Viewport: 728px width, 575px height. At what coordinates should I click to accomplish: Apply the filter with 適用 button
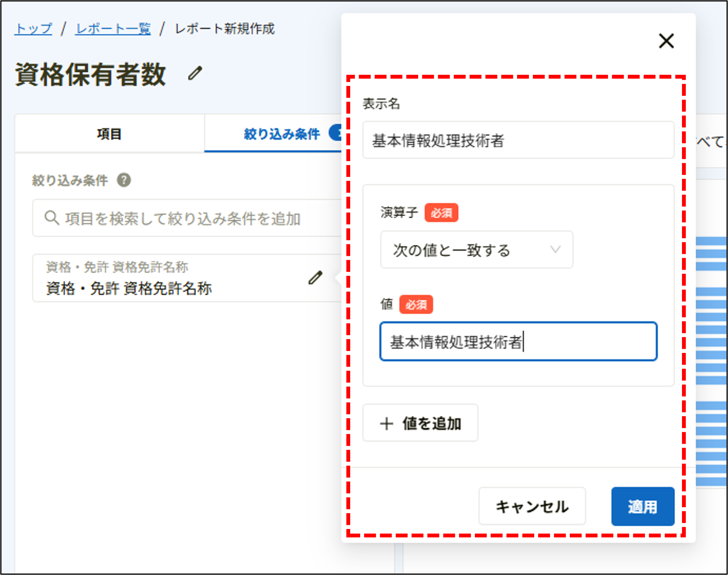[x=642, y=506]
